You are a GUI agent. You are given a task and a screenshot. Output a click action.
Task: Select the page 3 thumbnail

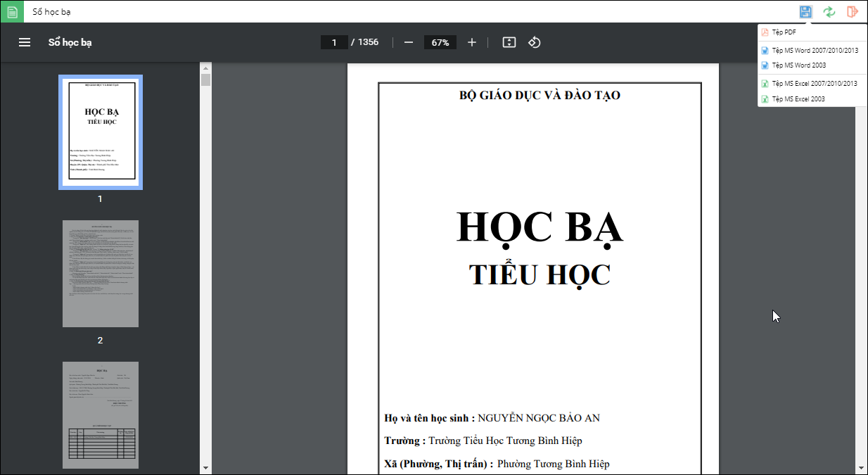pyautogui.click(x=100, y=414)
